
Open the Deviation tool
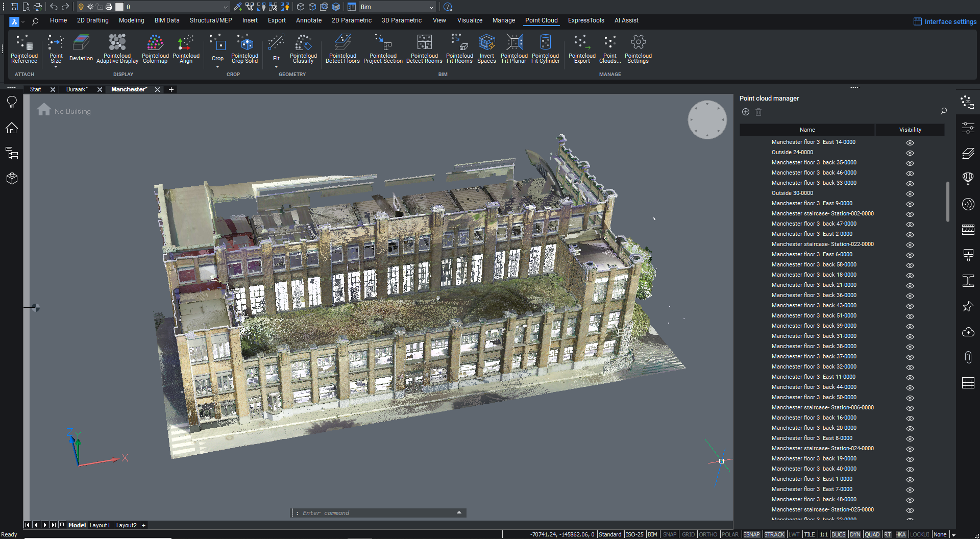pyautogui.click(x=81, y=48)
